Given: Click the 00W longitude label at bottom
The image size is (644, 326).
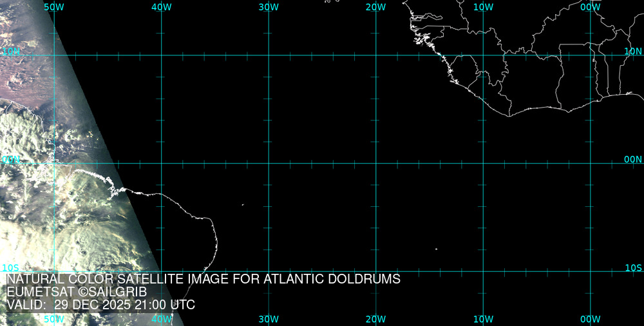Looking at the screenshot, I should pos(590,319).
